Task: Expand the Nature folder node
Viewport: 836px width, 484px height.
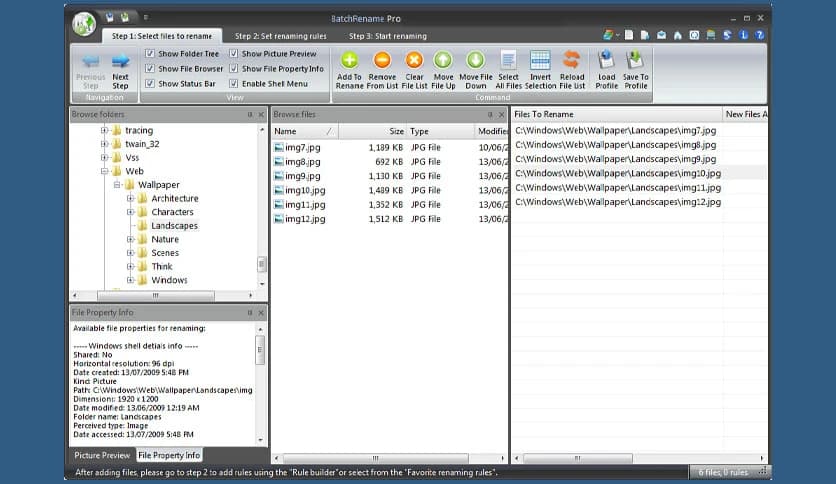Action: pyautogui.click(x=130, y=239)
